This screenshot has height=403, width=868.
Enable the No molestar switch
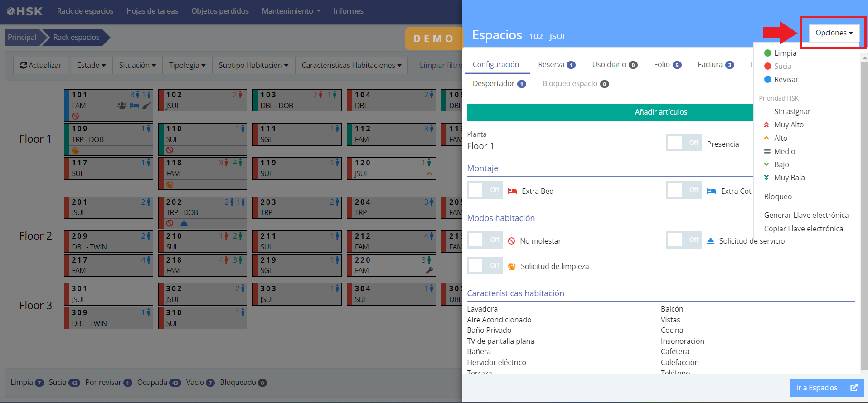pyautogui.click(x=485, y=240)
